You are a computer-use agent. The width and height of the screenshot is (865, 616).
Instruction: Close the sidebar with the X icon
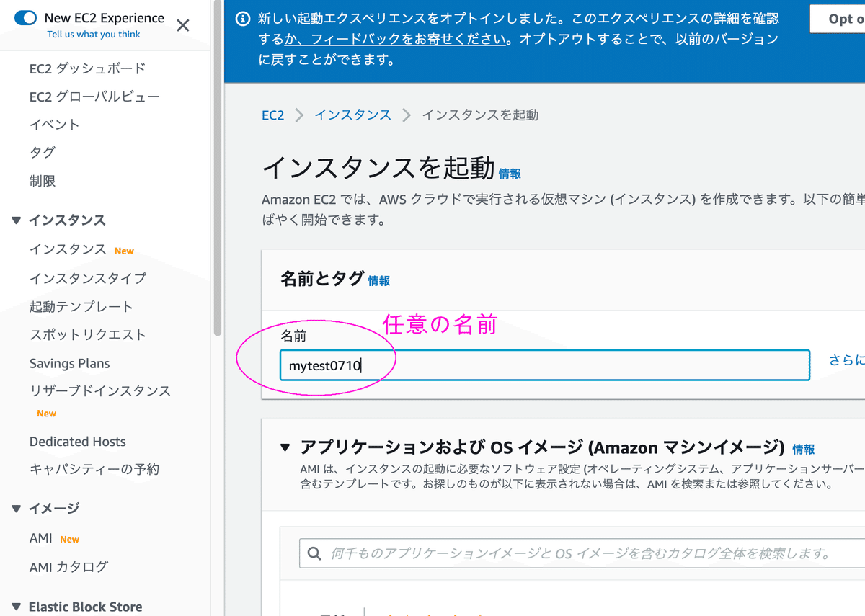point(183,26)
